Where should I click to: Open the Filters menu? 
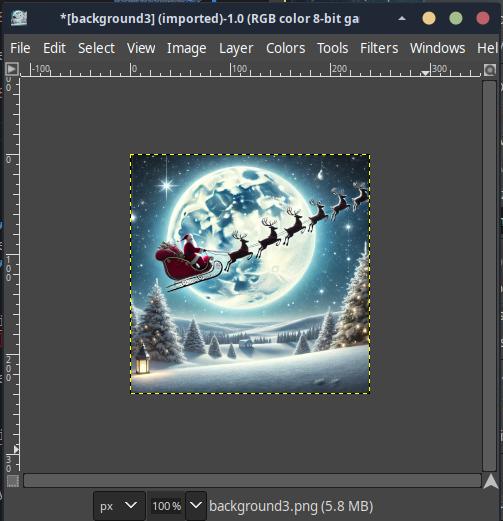[379, 48]
